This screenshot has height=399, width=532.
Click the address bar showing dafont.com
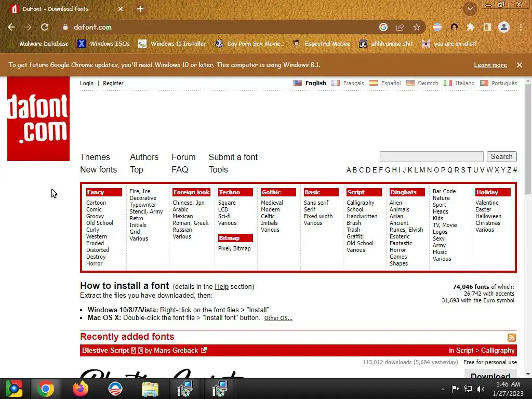tap(217, 27)
